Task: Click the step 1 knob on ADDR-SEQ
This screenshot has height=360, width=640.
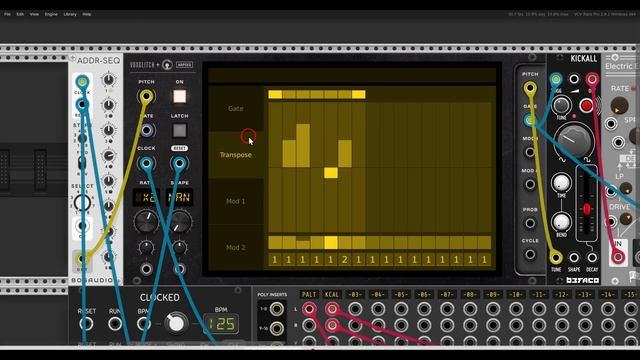Action: [108, 80]
